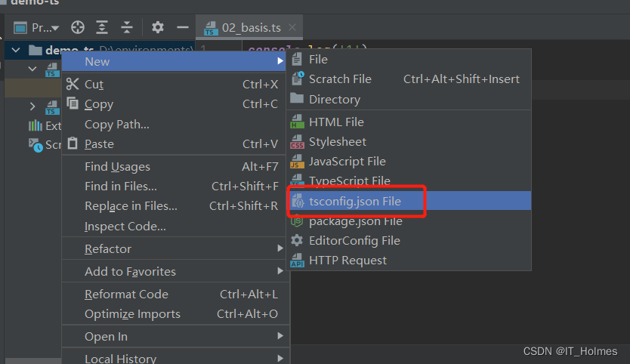Click the EditorConfig File gear icon
This screenshot has height=364, width=630.
pyautogui.click(x=297, y=241)
